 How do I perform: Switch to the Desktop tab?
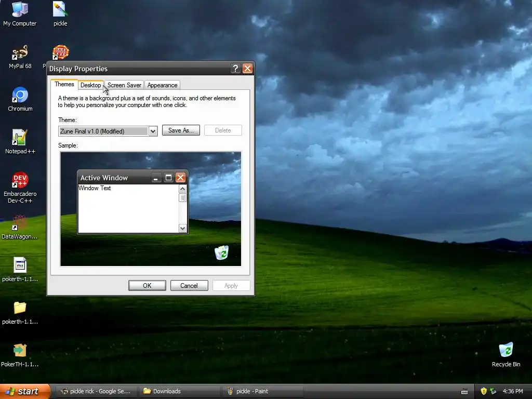pyautogui.click(x=90, y=85)
